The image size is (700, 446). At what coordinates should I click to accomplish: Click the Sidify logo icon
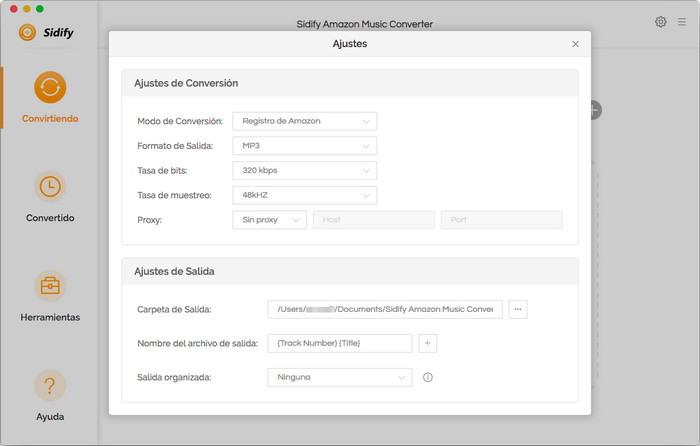click(27, 33)
